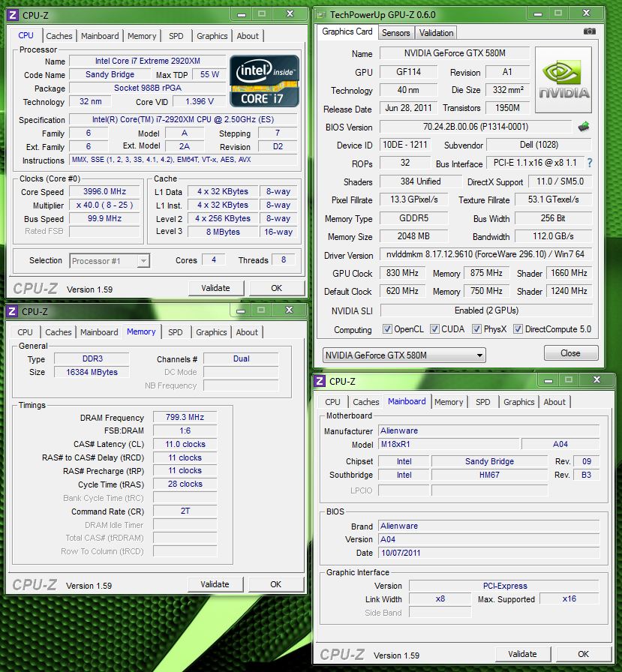
Task: Toggle the PhysX checkbox
Action: tap(476, 329)
